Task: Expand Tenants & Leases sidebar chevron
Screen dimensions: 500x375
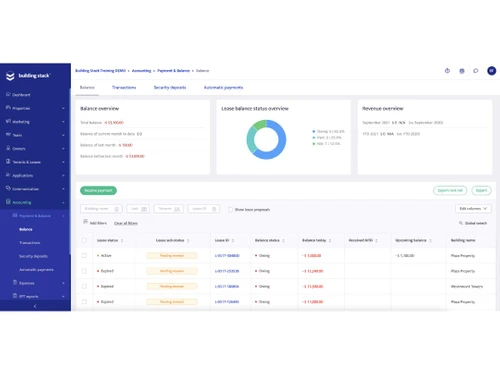Action: [63, 162]
